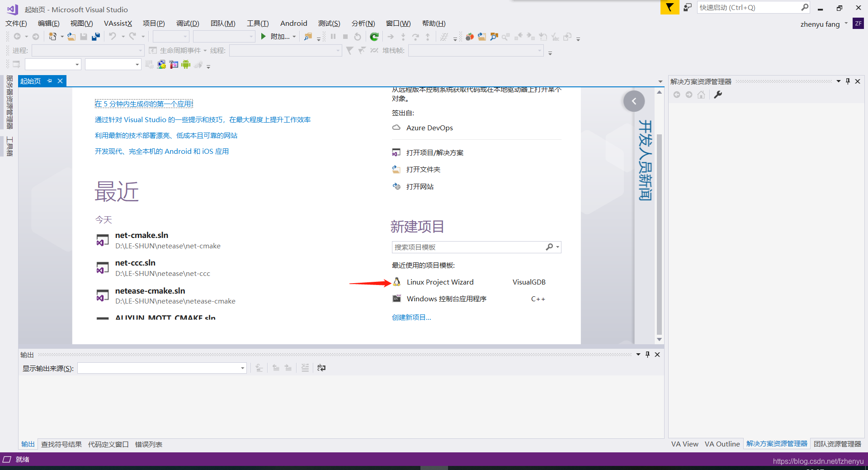
Task: Click the Find in Files toolbar icon
Action: coord(308,37)
